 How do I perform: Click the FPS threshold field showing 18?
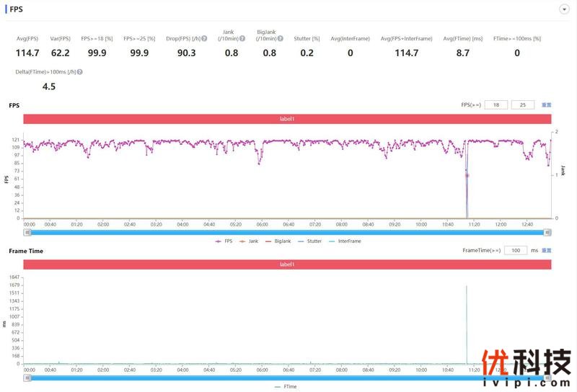coord(495,105)
